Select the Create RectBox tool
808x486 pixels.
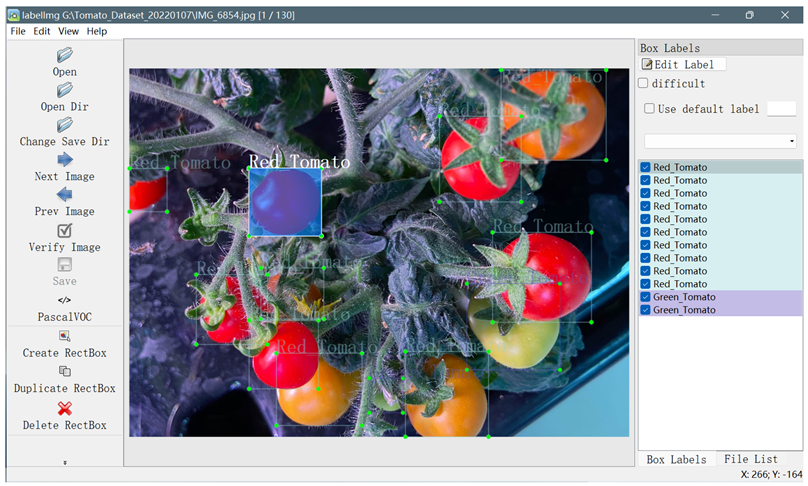click(65, 336)
